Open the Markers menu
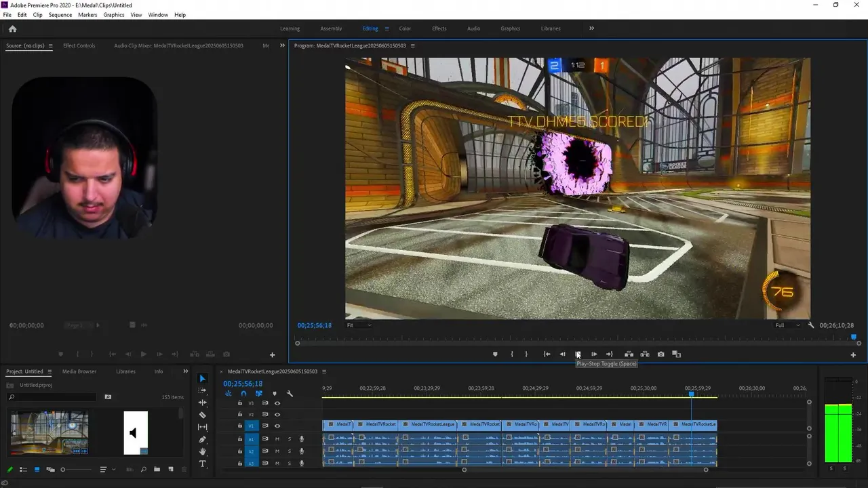The image size is (868, 488). (x=87, y=15)
